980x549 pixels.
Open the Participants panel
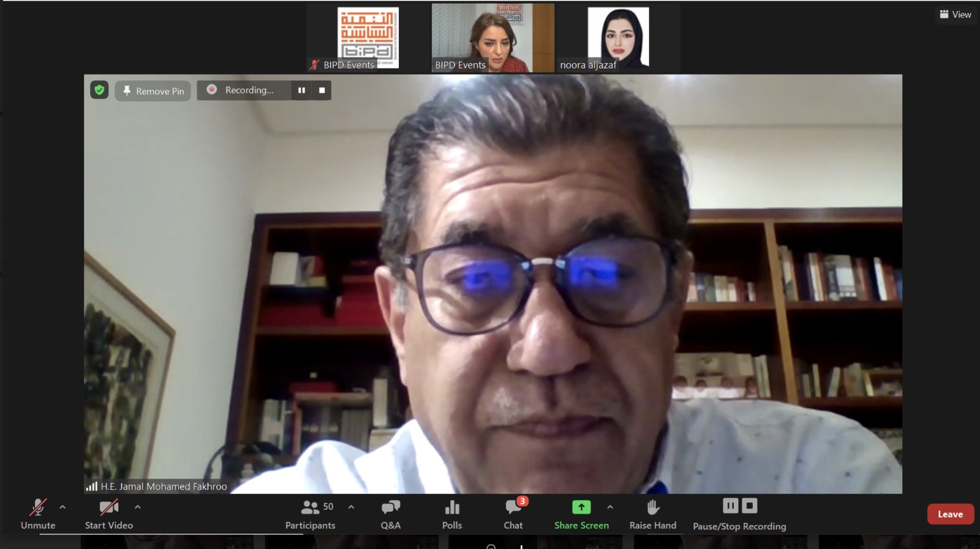[310, 514]
